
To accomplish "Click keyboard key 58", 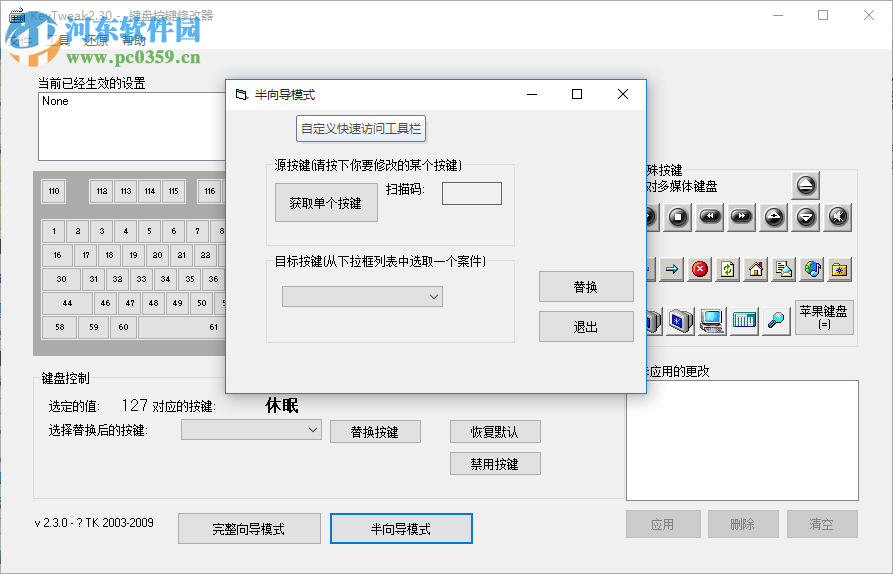I will [x=59, y=327].
